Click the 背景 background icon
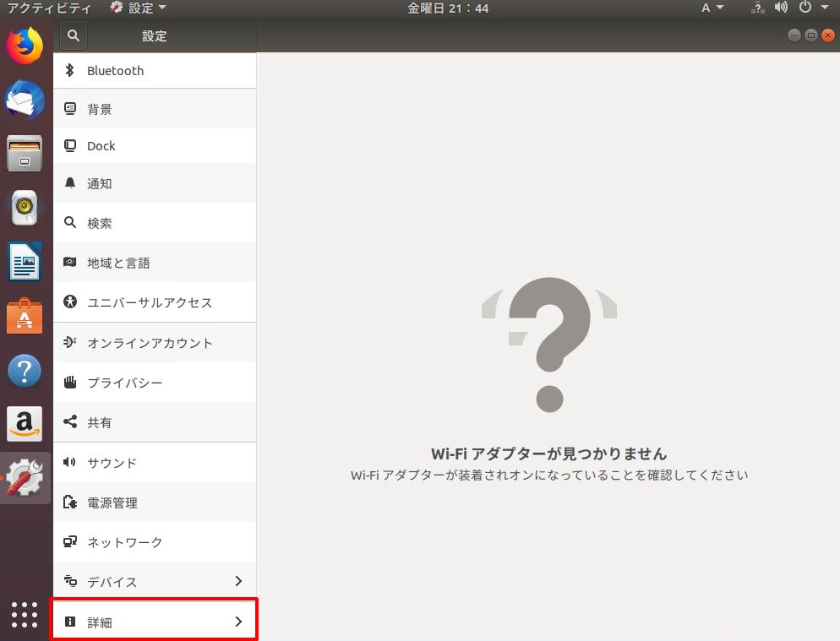The height and width of the screenshot is (641, 840). (x=70, y=109)
